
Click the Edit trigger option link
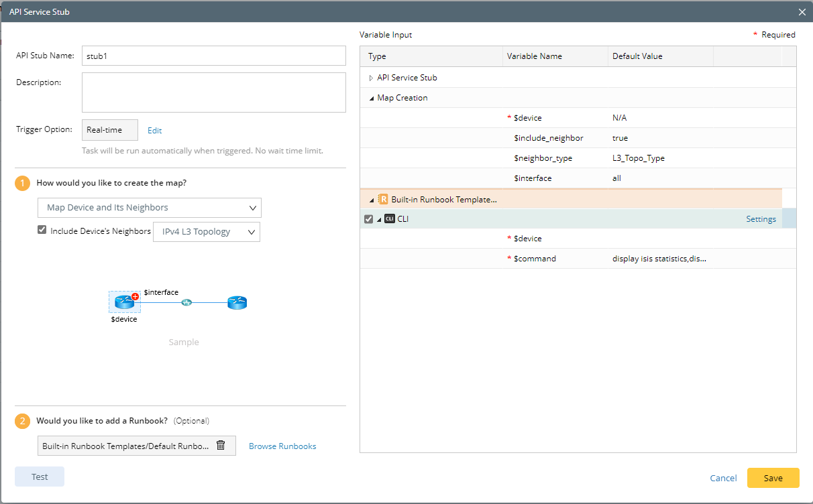point(154,131)
